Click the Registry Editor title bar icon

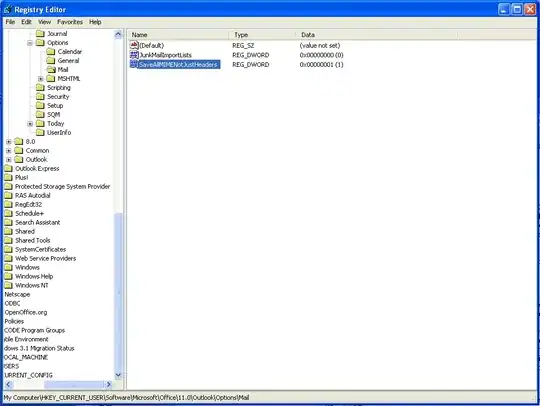click(8, 9)
